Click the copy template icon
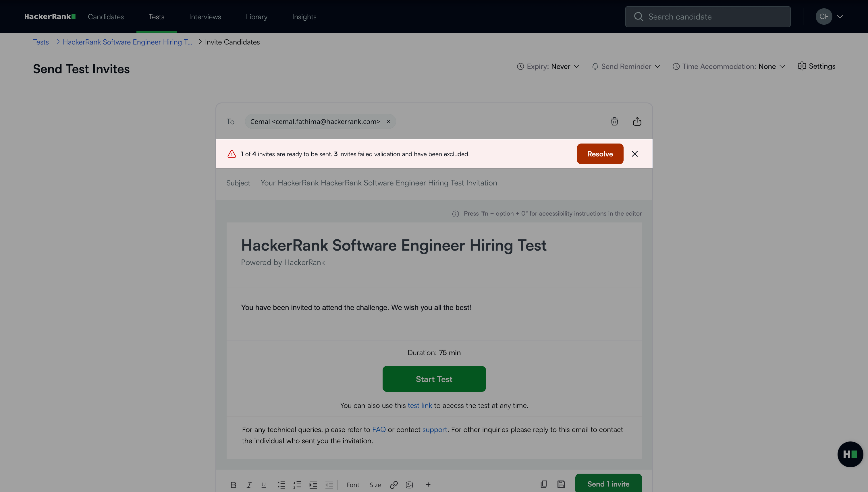 pos(544,484)
